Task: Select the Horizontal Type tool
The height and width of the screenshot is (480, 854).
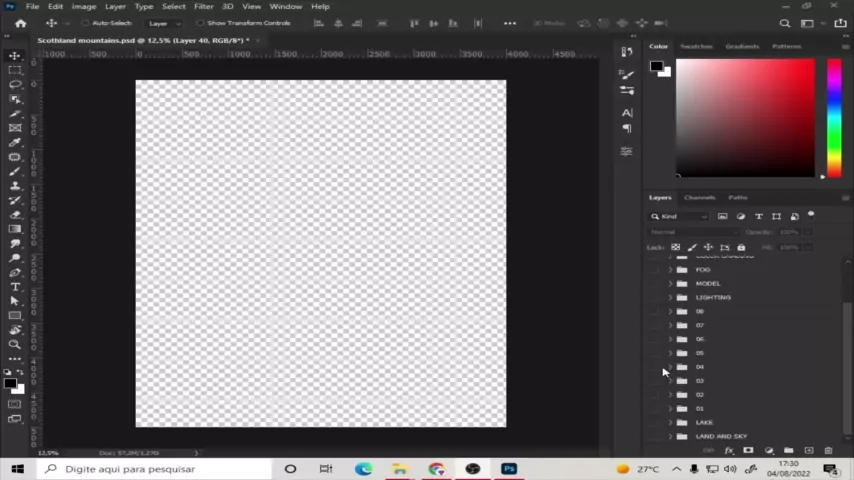Action: coord(15,287)
